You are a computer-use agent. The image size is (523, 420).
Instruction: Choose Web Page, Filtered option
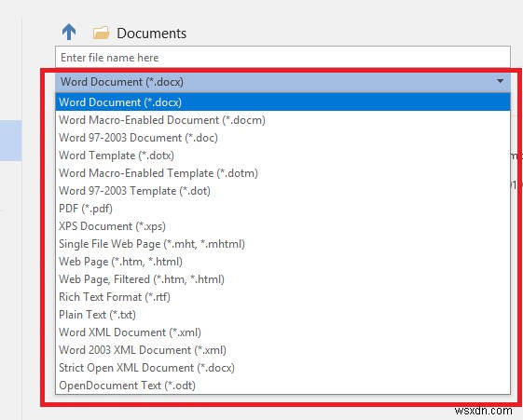click(282, 278)
